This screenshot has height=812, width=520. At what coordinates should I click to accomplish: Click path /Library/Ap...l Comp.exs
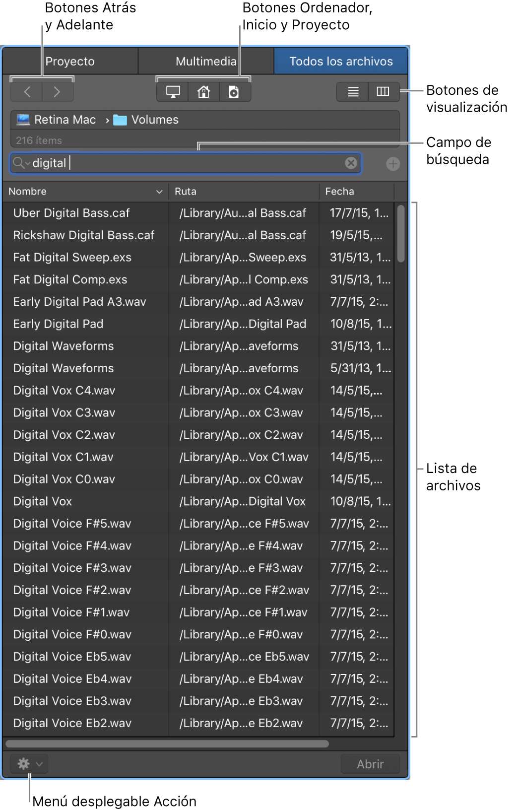244,280
